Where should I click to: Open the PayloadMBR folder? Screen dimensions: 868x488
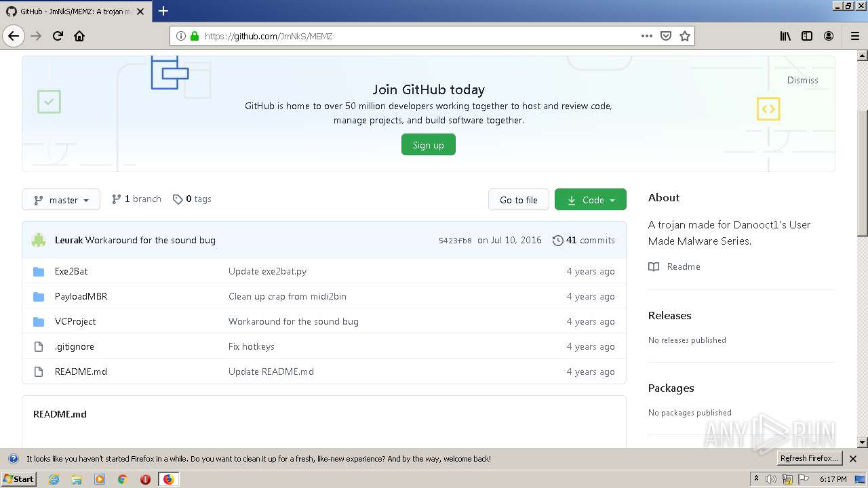(81, 296)
